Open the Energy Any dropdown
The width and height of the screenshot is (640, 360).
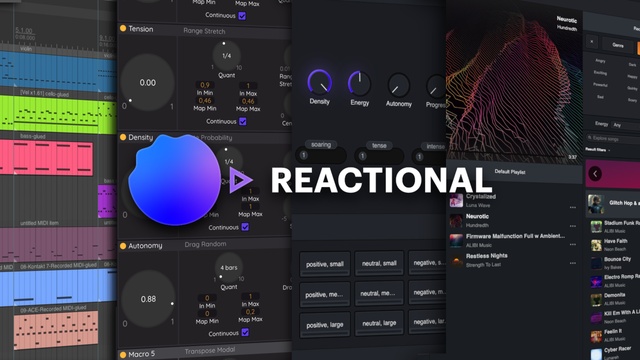[x=625, y=125]
